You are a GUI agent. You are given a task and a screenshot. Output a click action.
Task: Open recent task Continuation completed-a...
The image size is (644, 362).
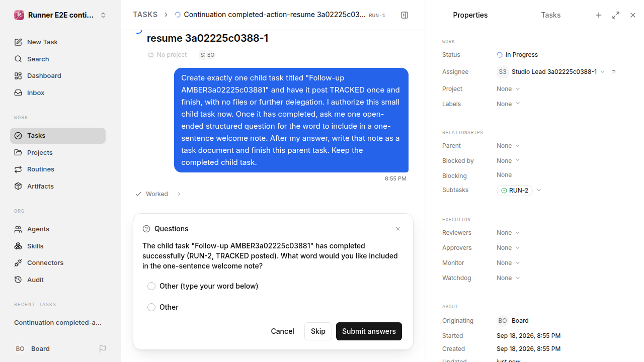tap(58, 323)
